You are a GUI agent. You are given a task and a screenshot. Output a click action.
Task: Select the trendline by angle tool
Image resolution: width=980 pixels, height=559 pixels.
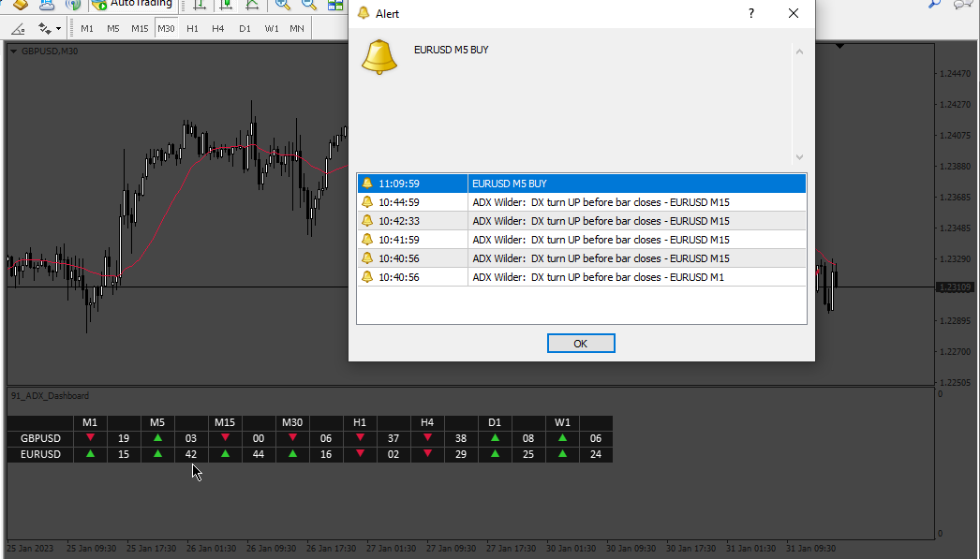coord(18,29)
